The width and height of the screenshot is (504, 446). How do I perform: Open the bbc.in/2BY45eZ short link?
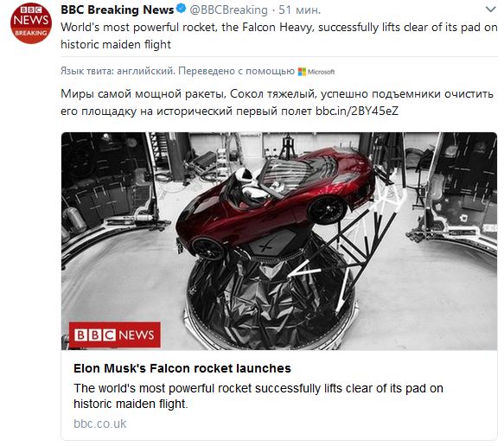pos(357,111)
